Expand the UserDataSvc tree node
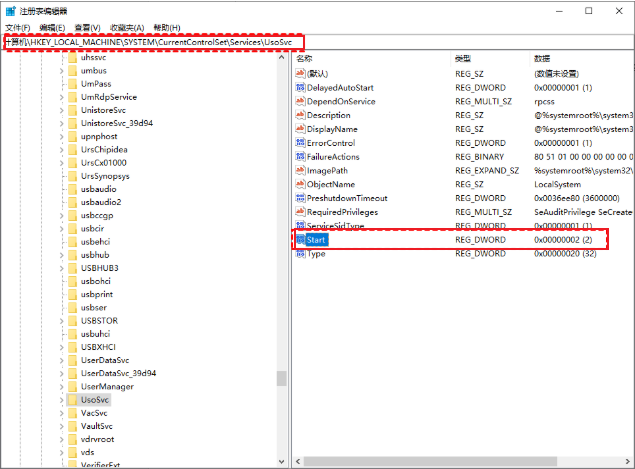This screenshot has height=469, width=635. point(62,360)
